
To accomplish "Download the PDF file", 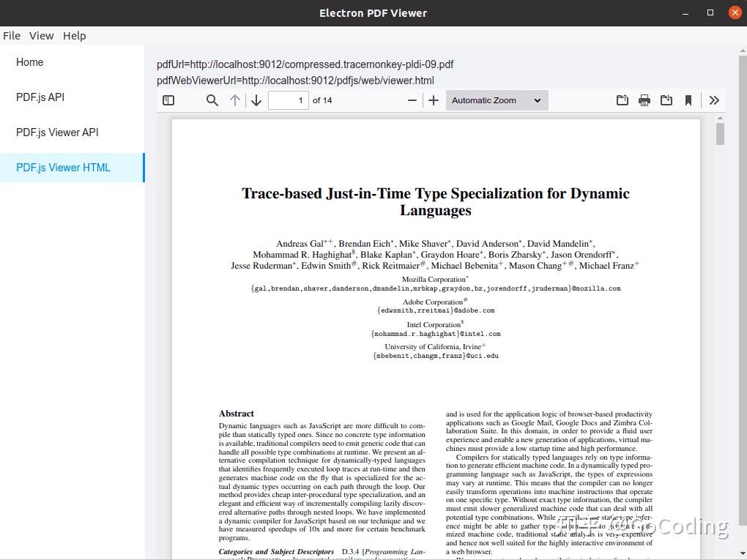I will 666,100.
